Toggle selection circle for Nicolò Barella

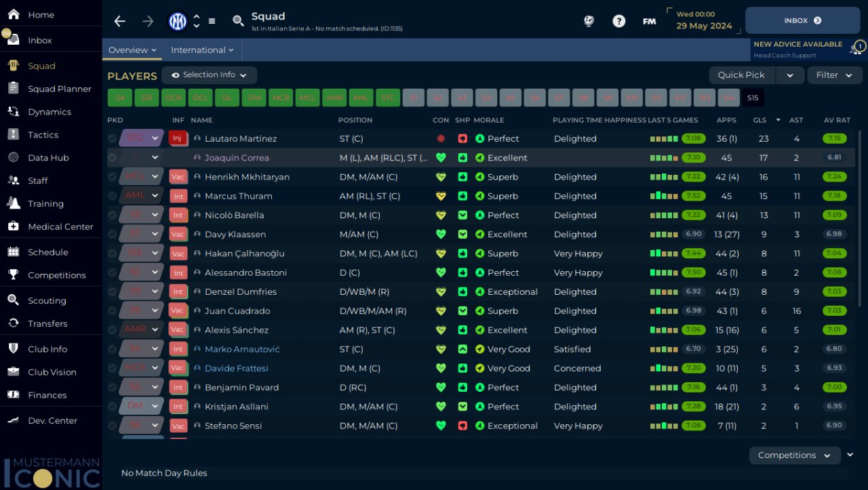[x=113, y=215]
